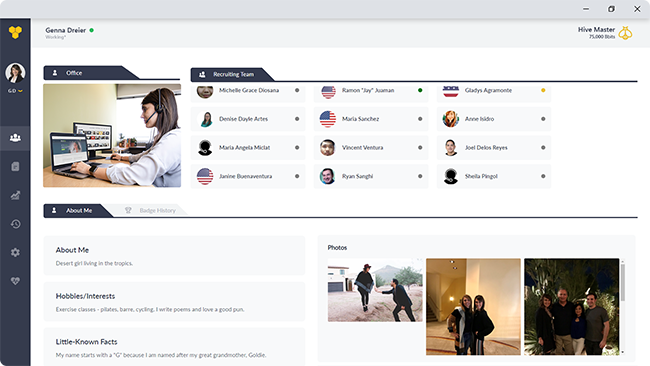
Task: Click the Photos section heading
Action: point(337,247)
